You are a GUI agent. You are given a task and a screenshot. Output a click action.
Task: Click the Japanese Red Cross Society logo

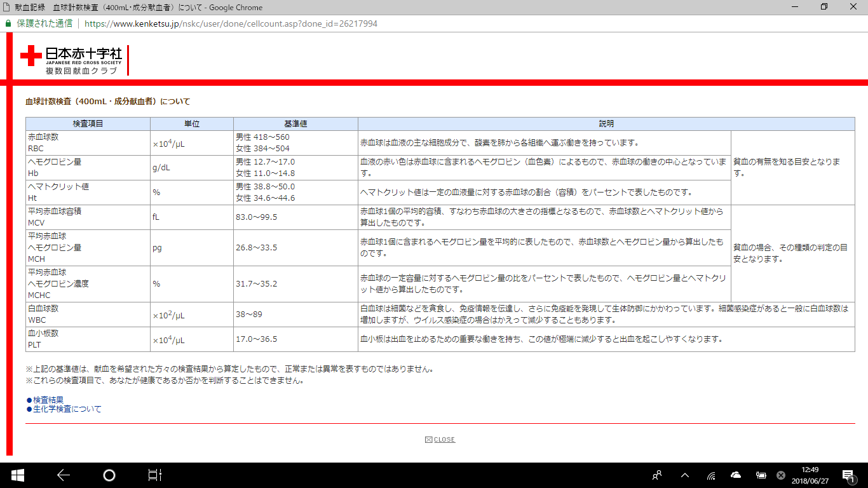71,60
